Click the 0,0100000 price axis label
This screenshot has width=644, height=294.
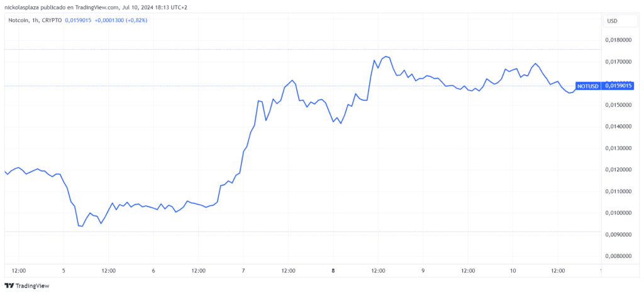[619, 213]
